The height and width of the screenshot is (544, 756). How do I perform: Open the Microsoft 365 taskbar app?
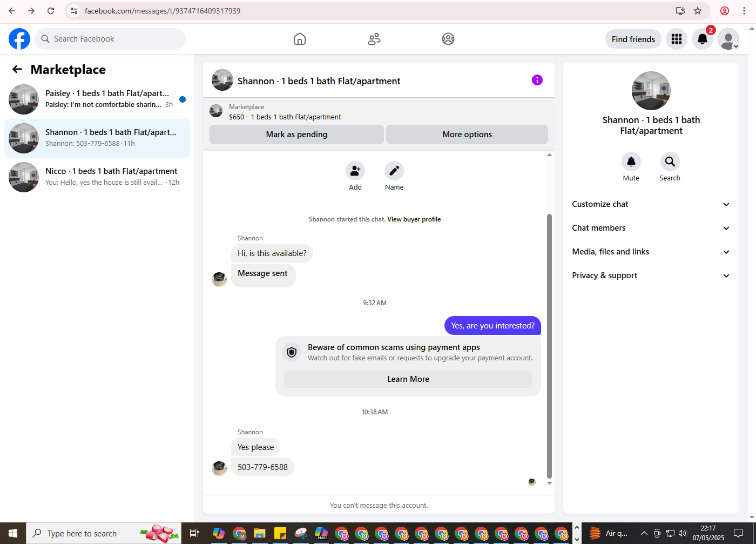(x=321, y=533)
